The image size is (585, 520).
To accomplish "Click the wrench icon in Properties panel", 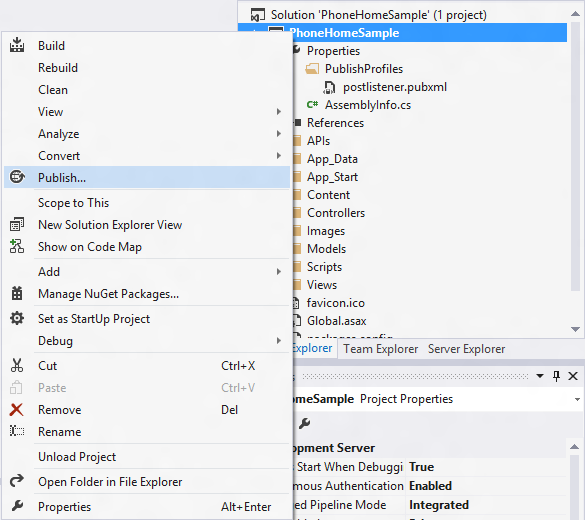I will click(x=304, y=423).
